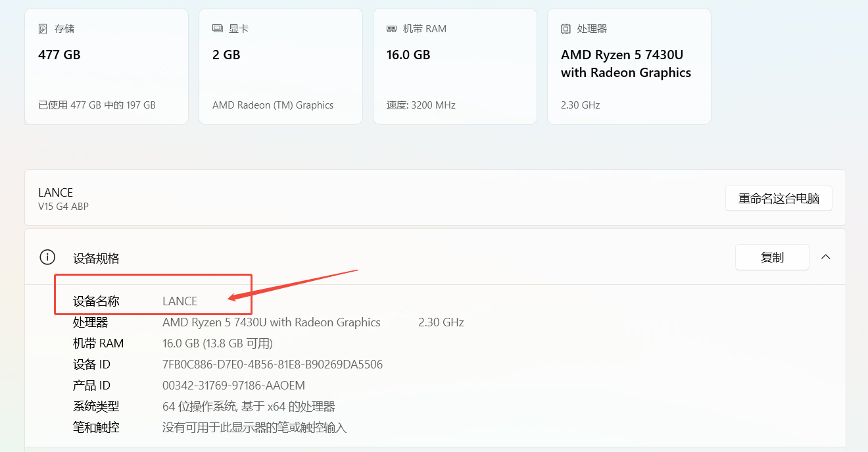Viewport: 868px width, 452px height.
Task: Select the 设备 ID value text
Action: click(272, 364)
